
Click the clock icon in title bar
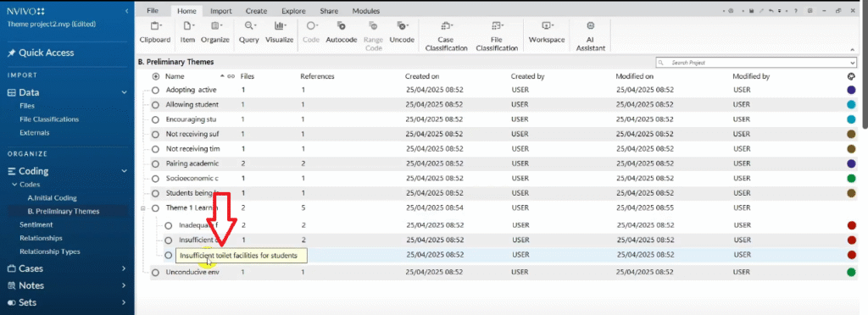point(731,10)
